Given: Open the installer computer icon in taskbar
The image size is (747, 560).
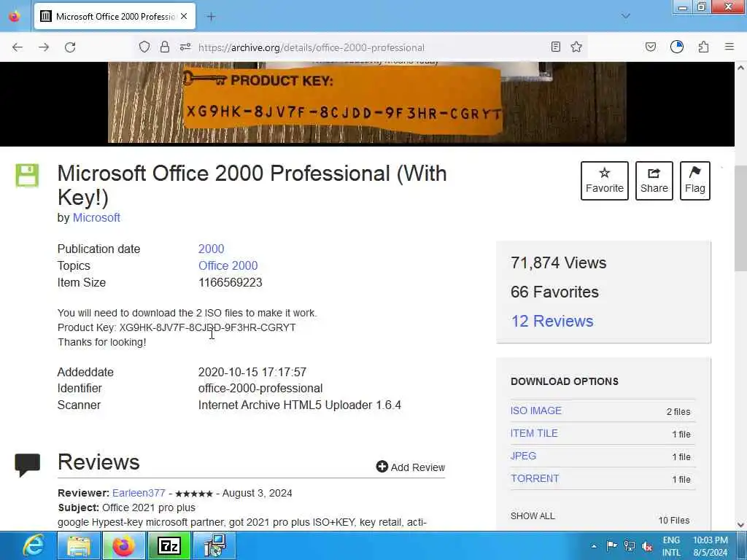Looking at the screenshot, I should point(214,545).
